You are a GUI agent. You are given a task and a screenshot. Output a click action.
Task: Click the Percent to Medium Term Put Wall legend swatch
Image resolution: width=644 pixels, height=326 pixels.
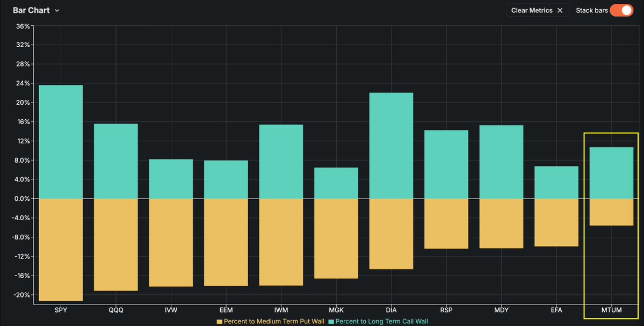(219, 322)
